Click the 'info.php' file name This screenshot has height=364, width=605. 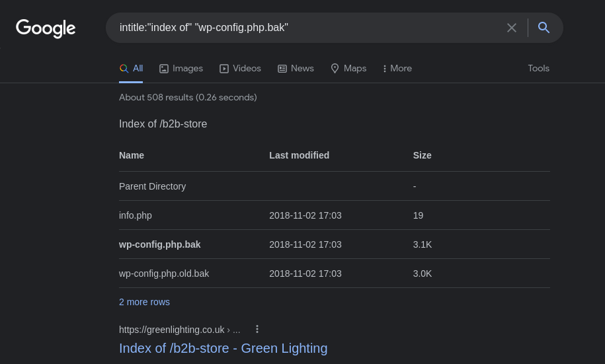click(x=135, y=215)
